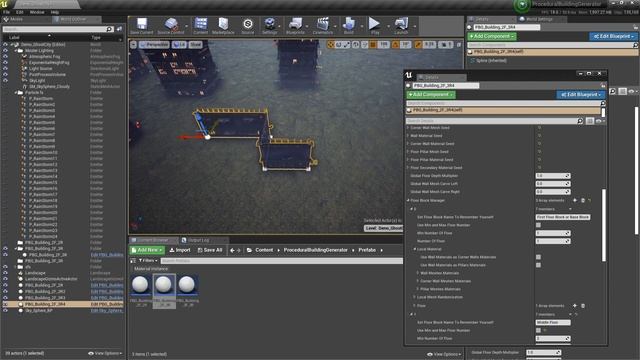640x360 pixels.
Task: Expand Wall Material Seed property
Action: point(408,136)
